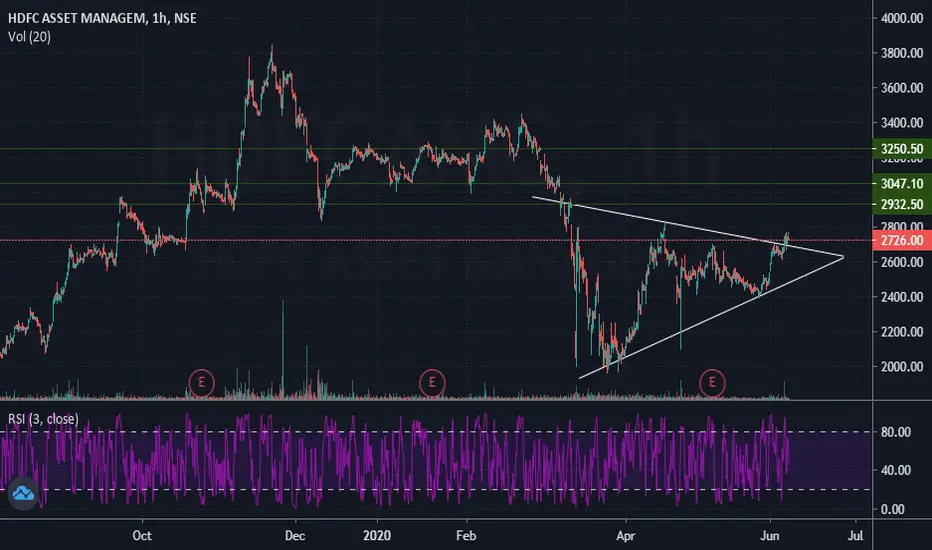Viewport: 932px width, 550px height.
Task: Click the Dec label on time axis
Action: pos(295,536)
